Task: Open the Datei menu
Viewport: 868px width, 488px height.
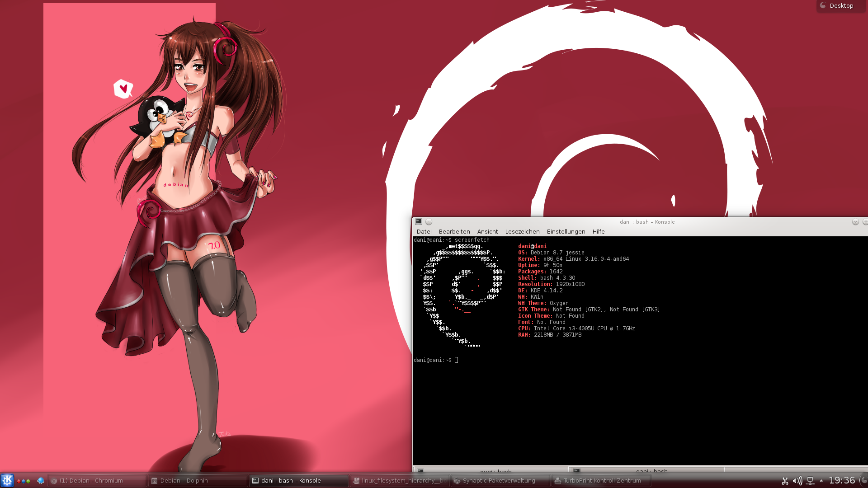Action: coord(424,232)
